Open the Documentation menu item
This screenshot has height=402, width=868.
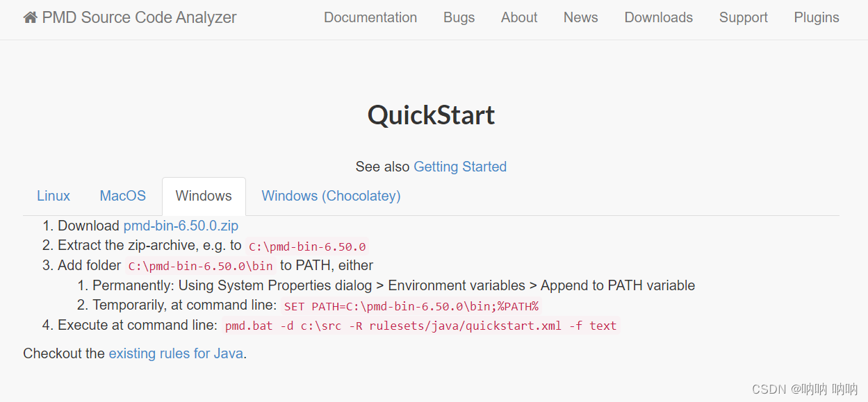370,17
